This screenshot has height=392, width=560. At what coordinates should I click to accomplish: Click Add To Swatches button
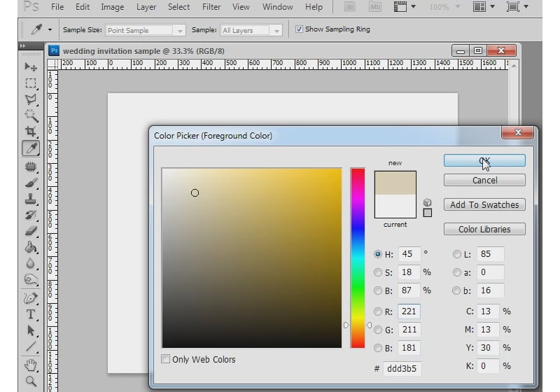pyautogui.click(x=484, y=204)
